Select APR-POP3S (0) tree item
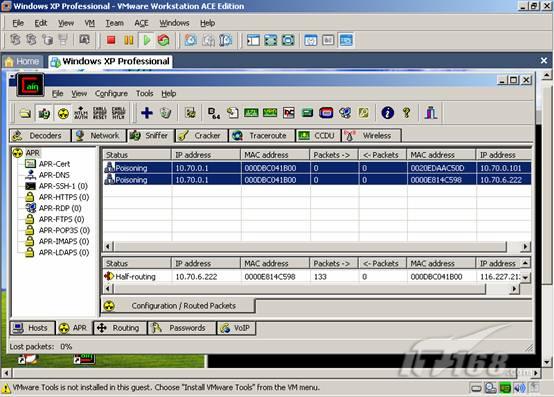This screenshot has width=554, height=397. tap(64, 230)
